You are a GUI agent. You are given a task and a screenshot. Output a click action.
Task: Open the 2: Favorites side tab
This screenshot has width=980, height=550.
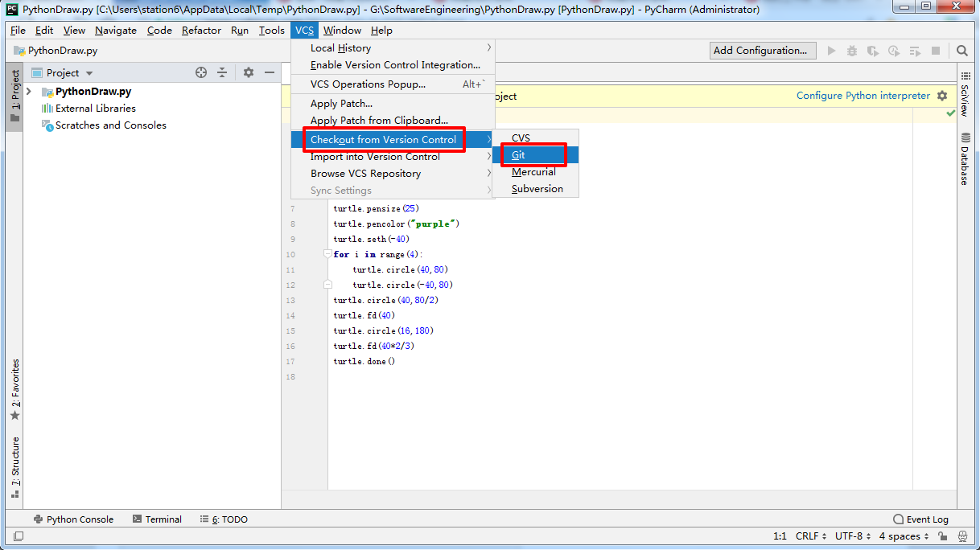(14, 390)
